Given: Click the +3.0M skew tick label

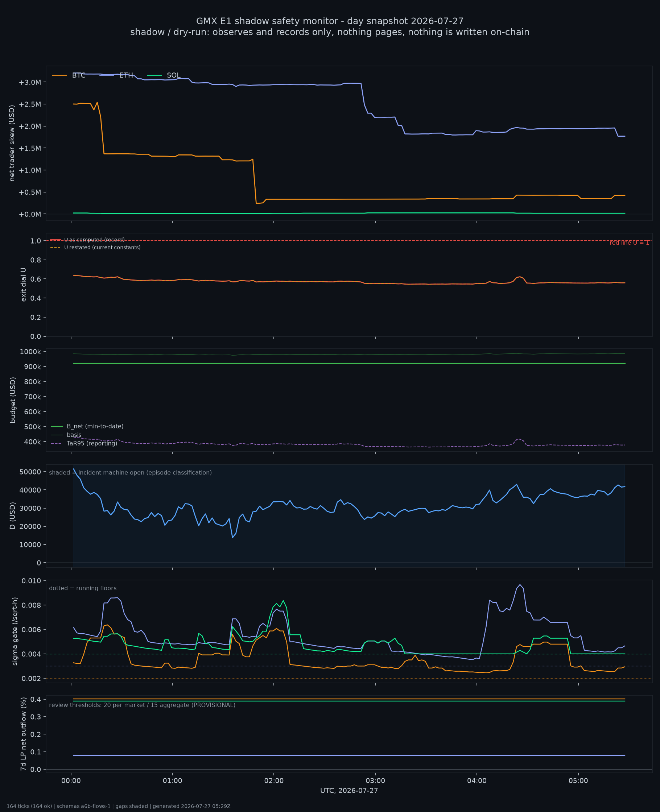Looking at the screenshot, I should point(30,82).
